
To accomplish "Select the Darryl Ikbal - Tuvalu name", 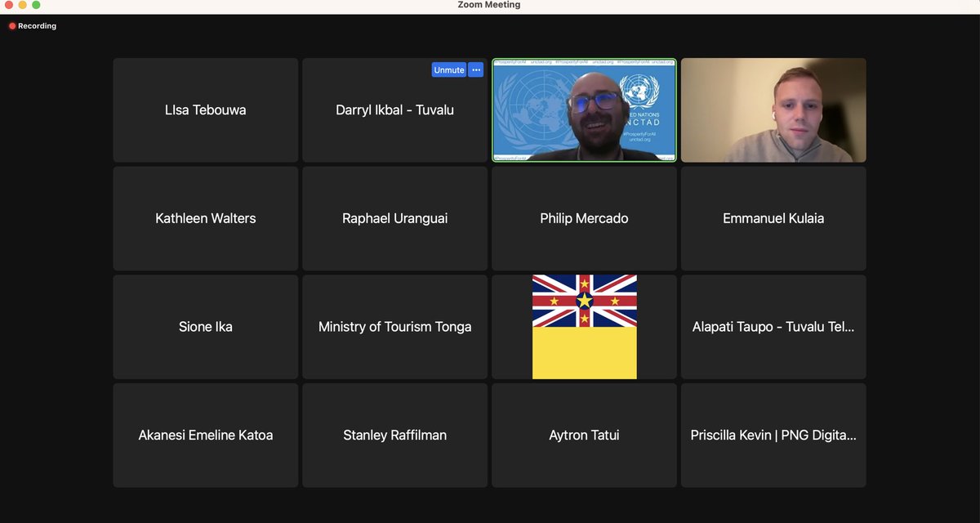I will (x=394, y=110).
